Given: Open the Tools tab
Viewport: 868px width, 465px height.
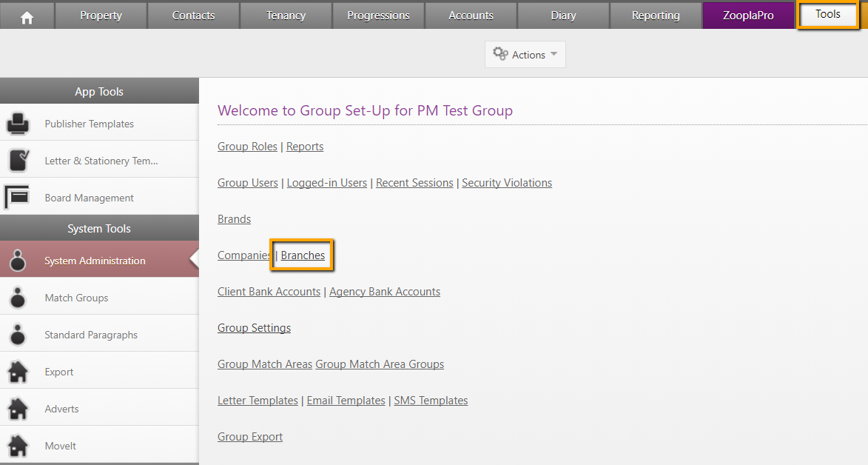Looking at the screenshot, I should [827, 14].
